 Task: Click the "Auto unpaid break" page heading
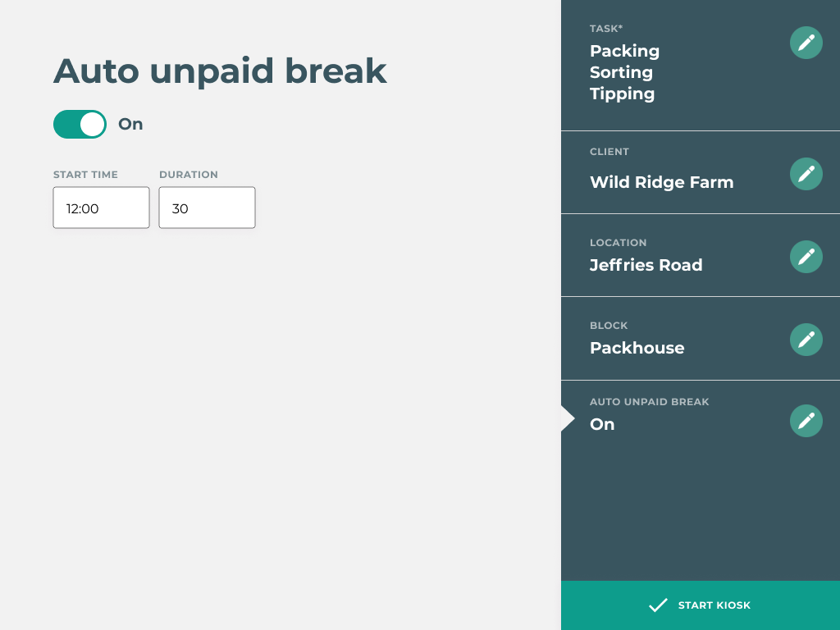(220, 71)
